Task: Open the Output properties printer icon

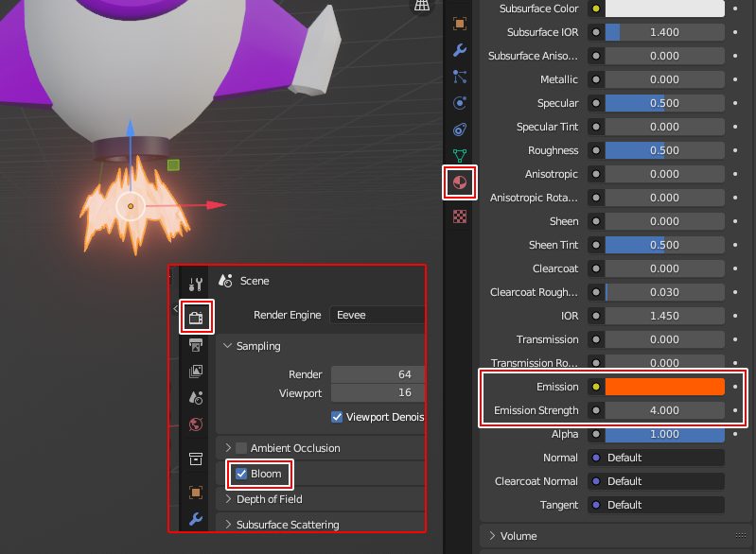Action: 196,345
